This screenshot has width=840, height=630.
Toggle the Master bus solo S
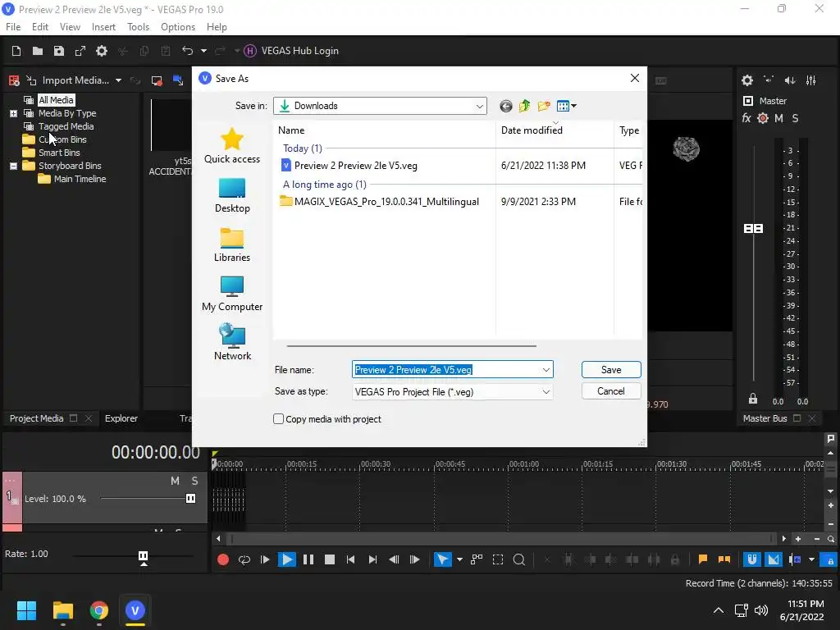796,118
